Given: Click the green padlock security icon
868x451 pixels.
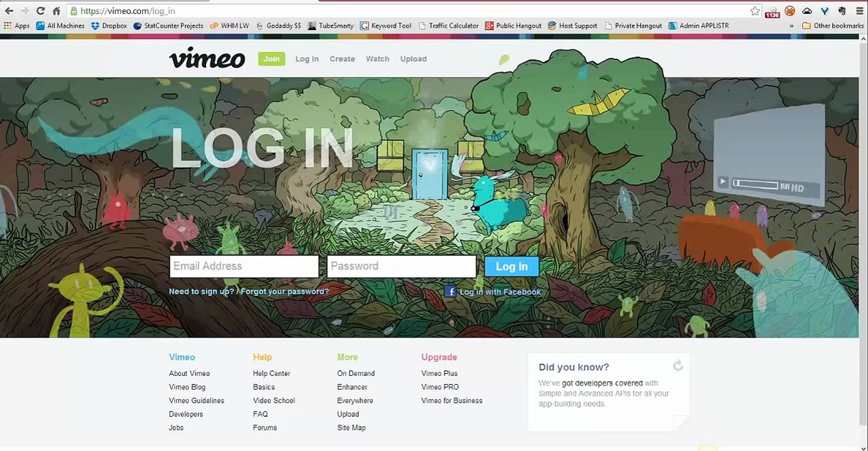Looking at the screenshot, I should pyautogui.click(x=74, y=11).
